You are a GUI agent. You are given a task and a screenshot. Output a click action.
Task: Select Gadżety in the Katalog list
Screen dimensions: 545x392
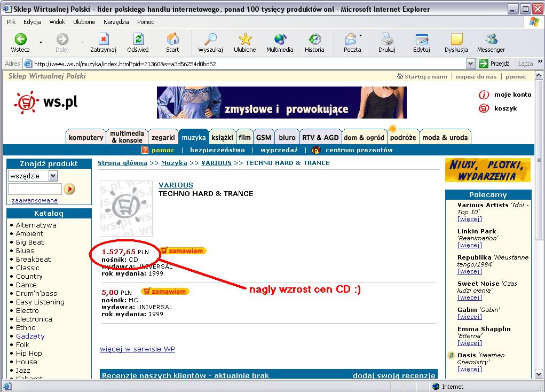(x=30, y=336)
